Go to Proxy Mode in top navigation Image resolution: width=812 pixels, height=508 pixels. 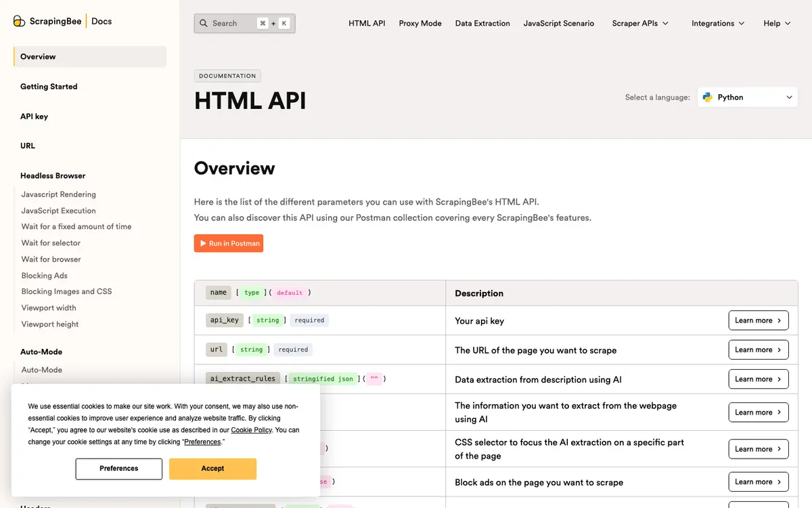(420, 23)
